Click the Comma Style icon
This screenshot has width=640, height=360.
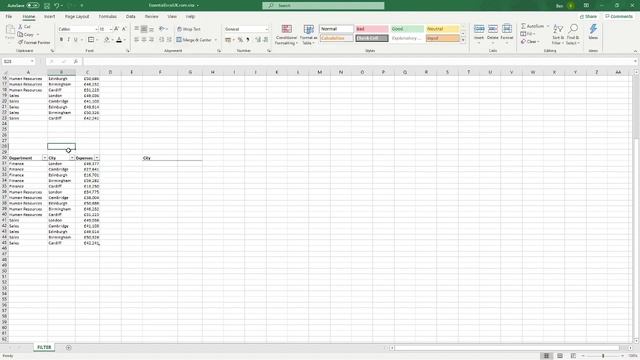248,40
